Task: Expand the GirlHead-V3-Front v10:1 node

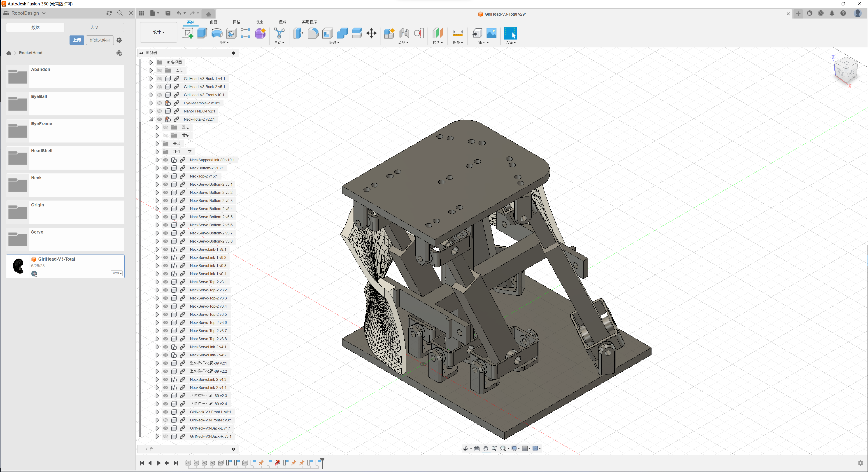Action: pyautogui.click(x=151, y=95)
